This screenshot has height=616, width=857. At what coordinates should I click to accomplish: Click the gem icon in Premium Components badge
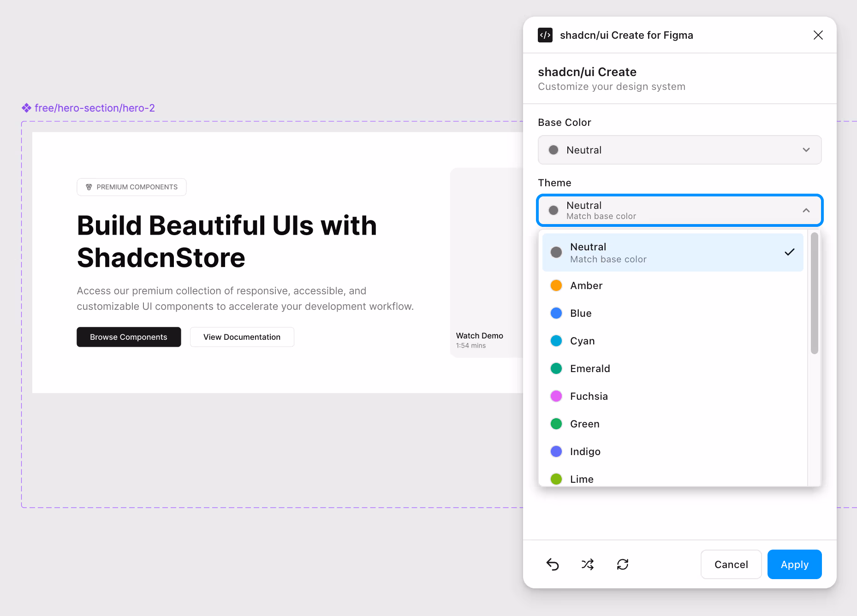89,187
